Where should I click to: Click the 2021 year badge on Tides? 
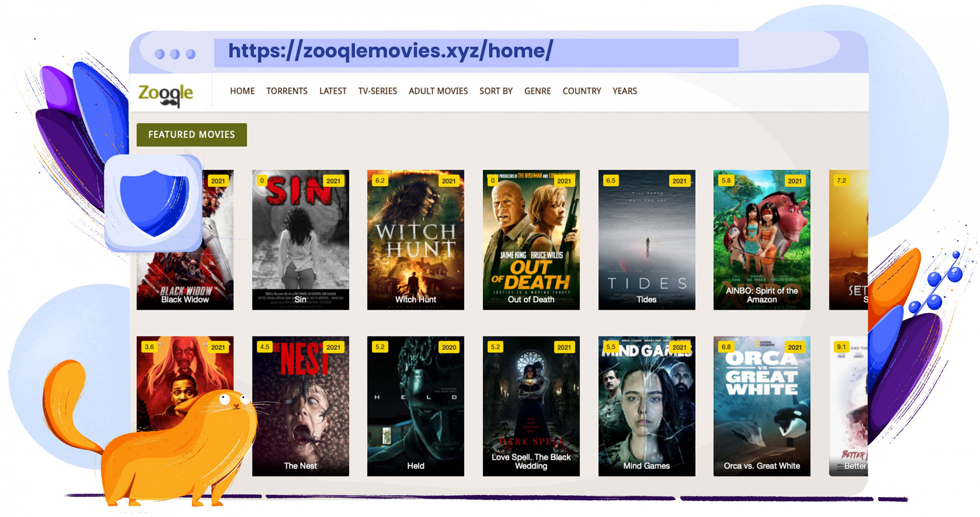(x=679, y=181)
